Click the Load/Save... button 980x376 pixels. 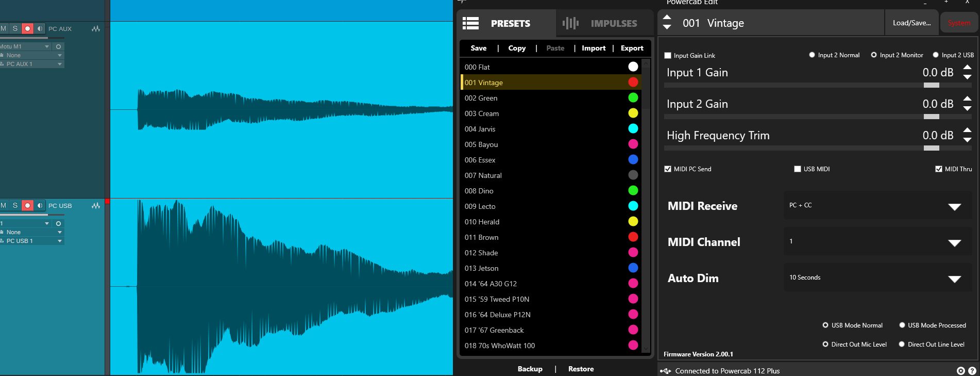coord(911,23)
